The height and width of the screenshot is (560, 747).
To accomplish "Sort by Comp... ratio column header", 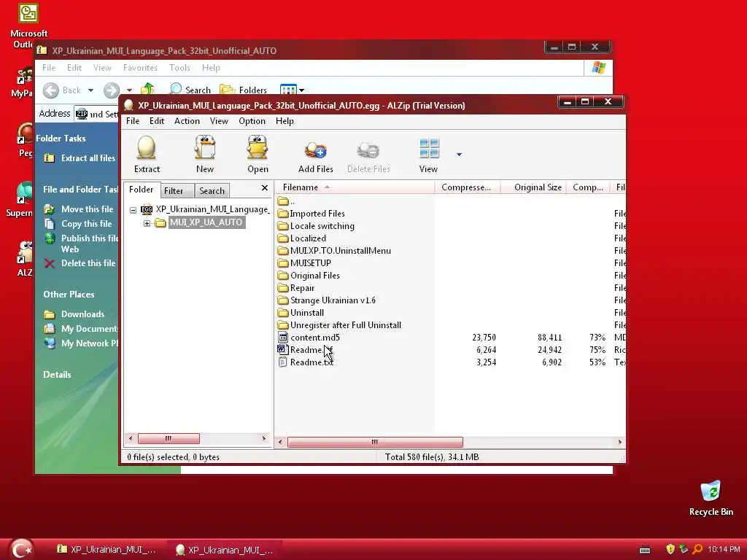I will click(x=587, y=187).
